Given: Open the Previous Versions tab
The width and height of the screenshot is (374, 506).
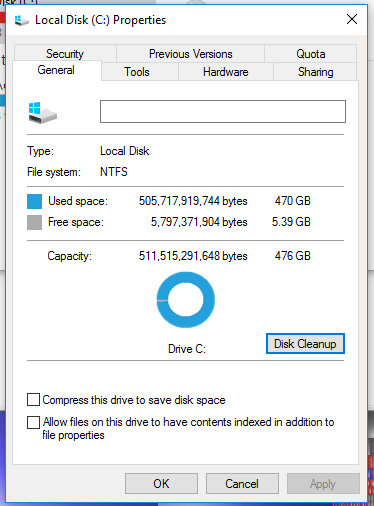Looking at the screenshot, I should click(190, 54).
